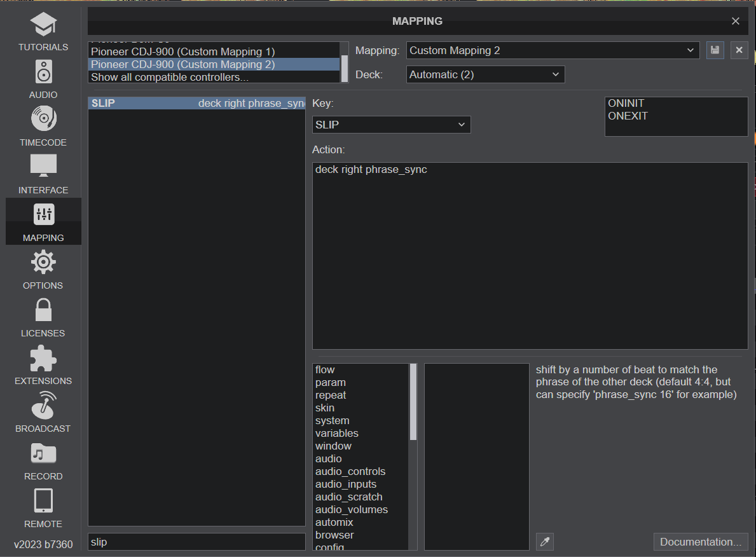
Task: Save the mapping with the floppy disk icon
Action: coord(715,50)
